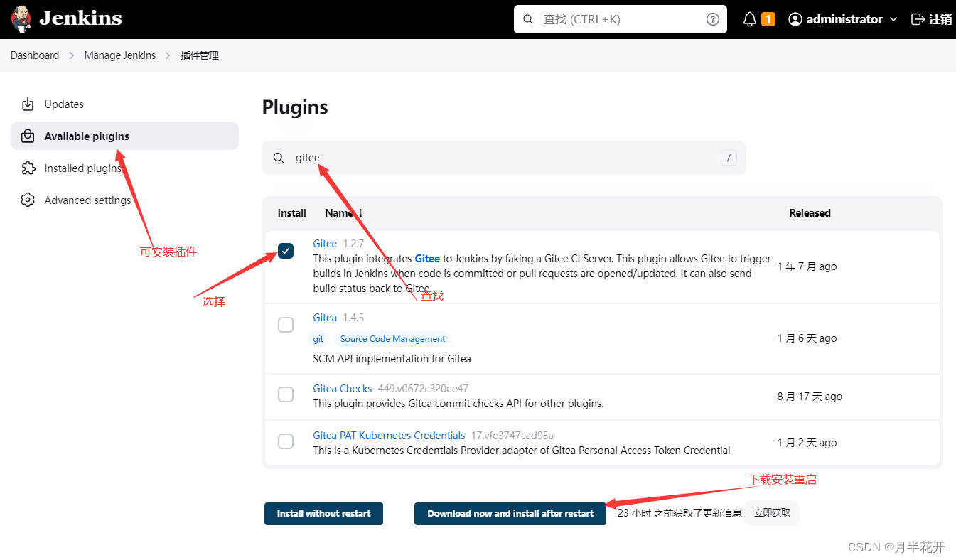The height and width of the screenshot is (560, 956).
Task: Click the 立即获取 check now button
Action: coord(772,513)
